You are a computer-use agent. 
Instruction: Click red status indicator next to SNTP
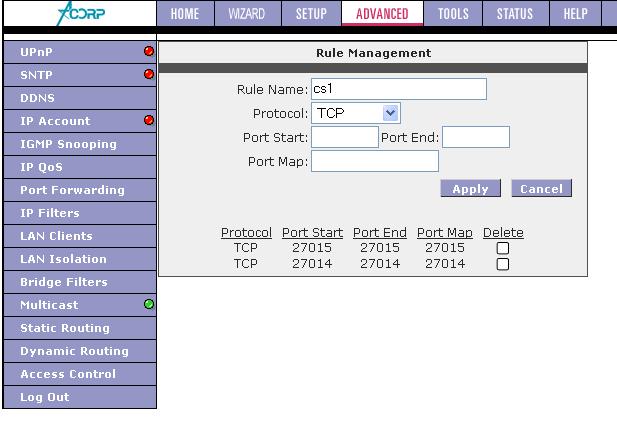coord(149,74)
